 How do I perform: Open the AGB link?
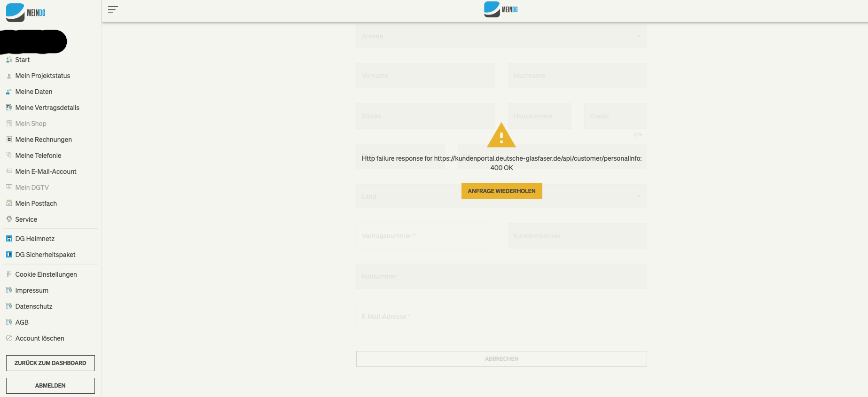coord(22,322)
